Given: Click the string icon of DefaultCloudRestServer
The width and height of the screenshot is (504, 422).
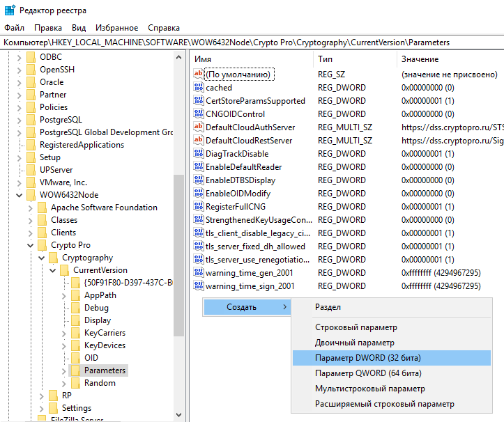Looking at the screenshot, I should [x=198, y=140].
